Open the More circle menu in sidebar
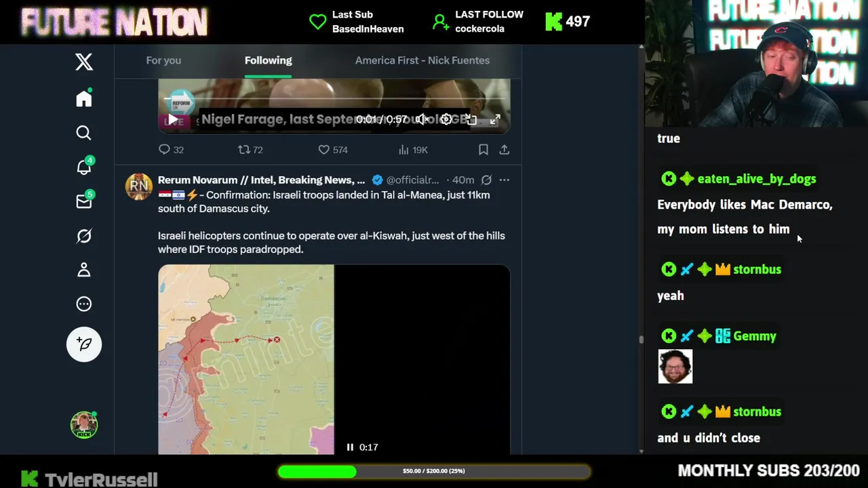 click(84, 304)
